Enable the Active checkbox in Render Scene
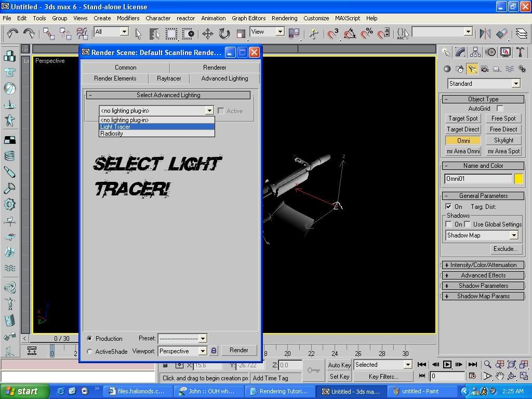 coord(221,111)
